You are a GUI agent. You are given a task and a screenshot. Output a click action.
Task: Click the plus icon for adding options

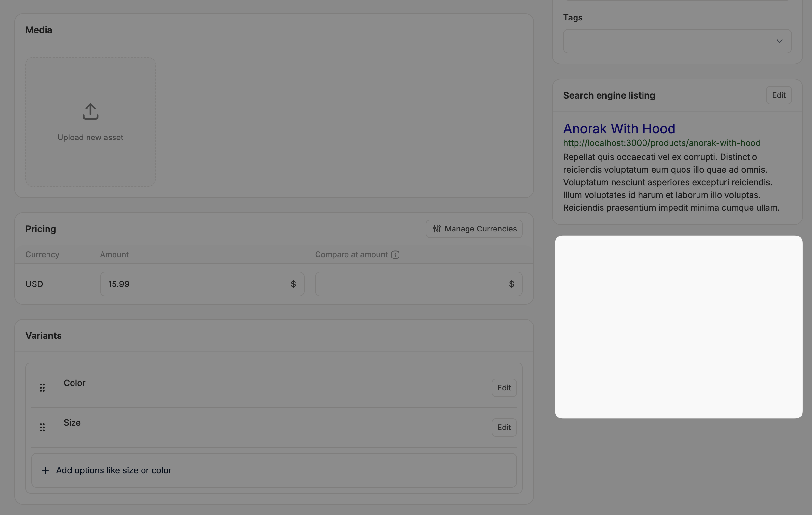coord(45,470)
